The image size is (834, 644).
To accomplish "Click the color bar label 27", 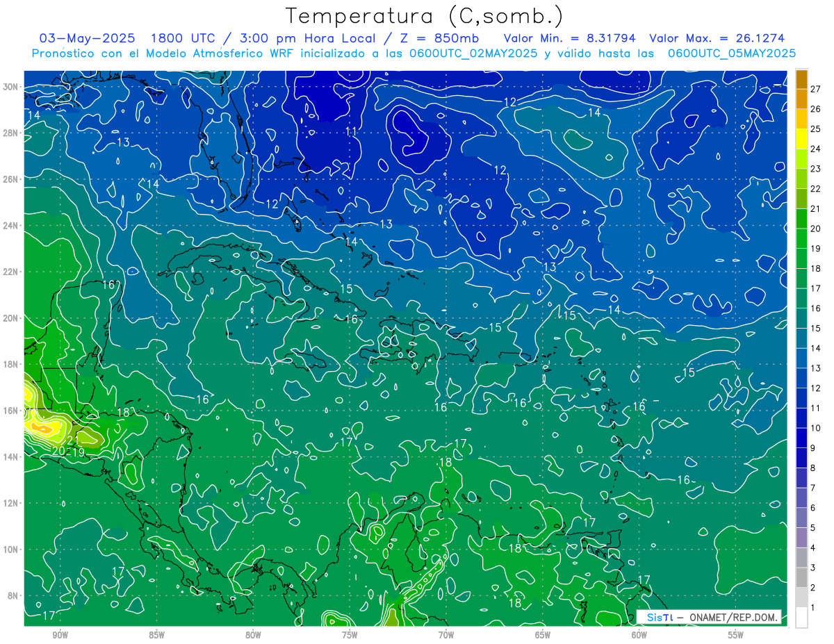I will point(815,88).
